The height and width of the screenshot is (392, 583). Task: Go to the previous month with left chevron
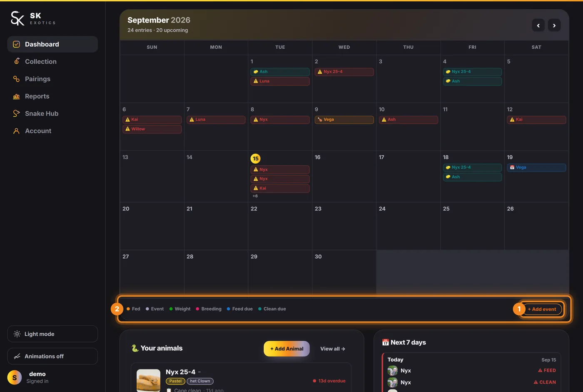(538, 25)
